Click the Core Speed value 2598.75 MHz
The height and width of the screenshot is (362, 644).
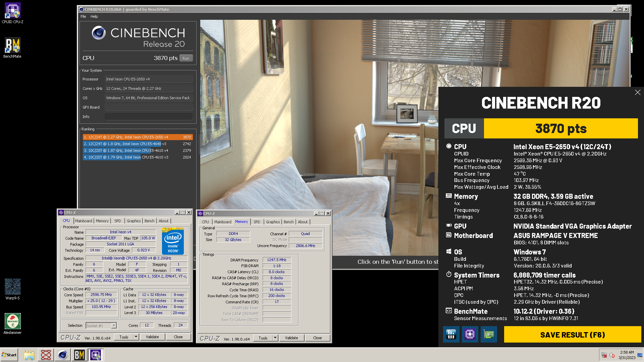coord(101,295)
